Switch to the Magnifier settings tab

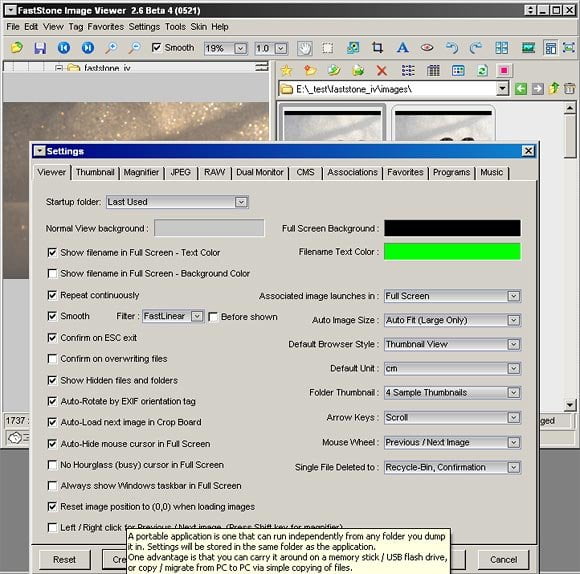(141, 172)
